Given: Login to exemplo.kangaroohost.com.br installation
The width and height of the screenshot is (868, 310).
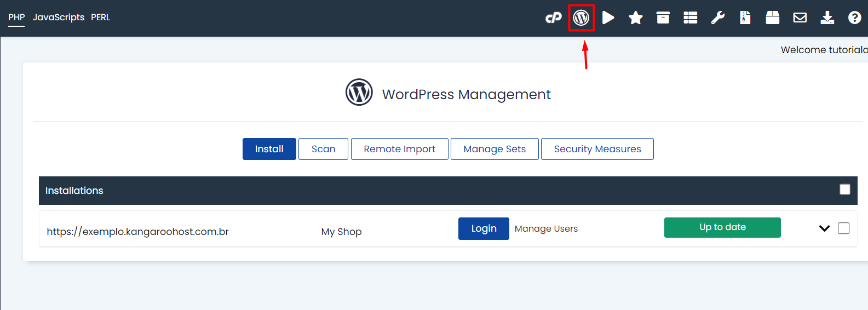Looking at the screenshot, I should 484,228.
